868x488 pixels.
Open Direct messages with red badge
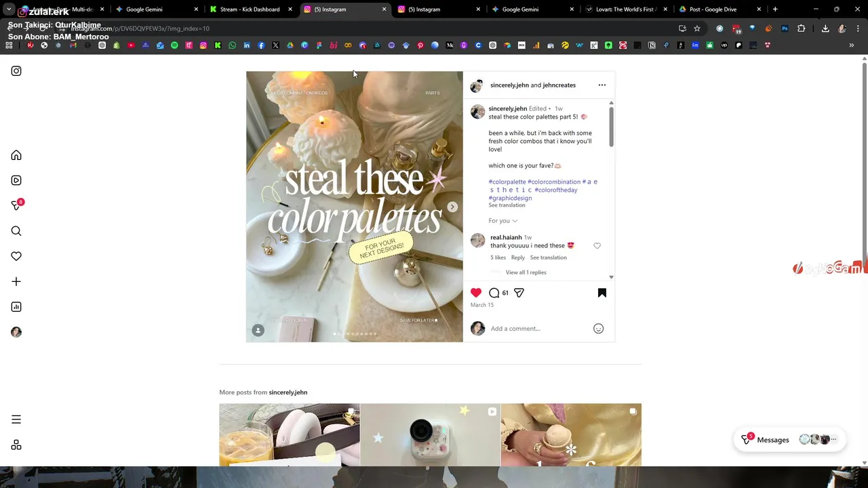pyautogui.click(x=16, y=205)
